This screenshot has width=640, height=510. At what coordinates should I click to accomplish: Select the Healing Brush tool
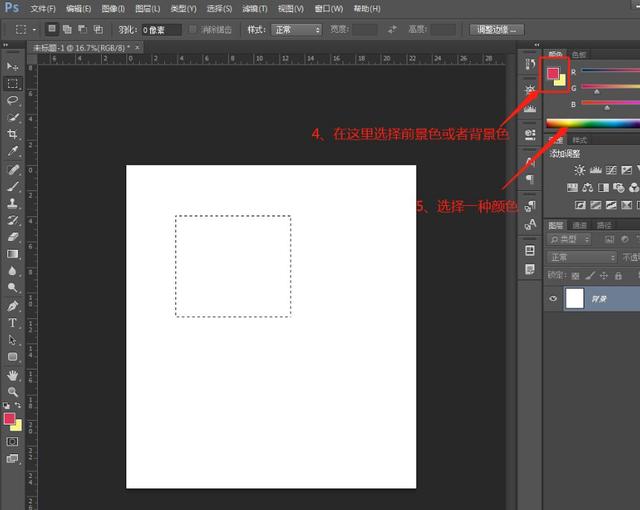(12, 170)
